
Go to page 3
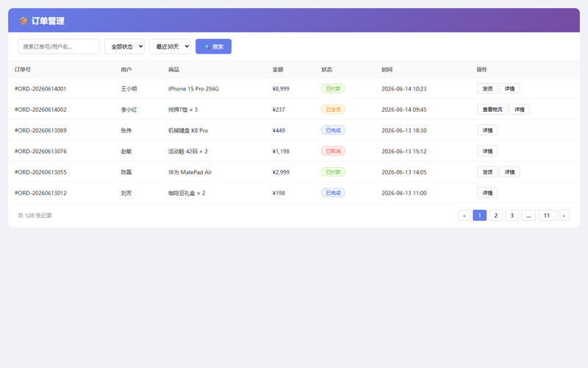coord(512,216)
